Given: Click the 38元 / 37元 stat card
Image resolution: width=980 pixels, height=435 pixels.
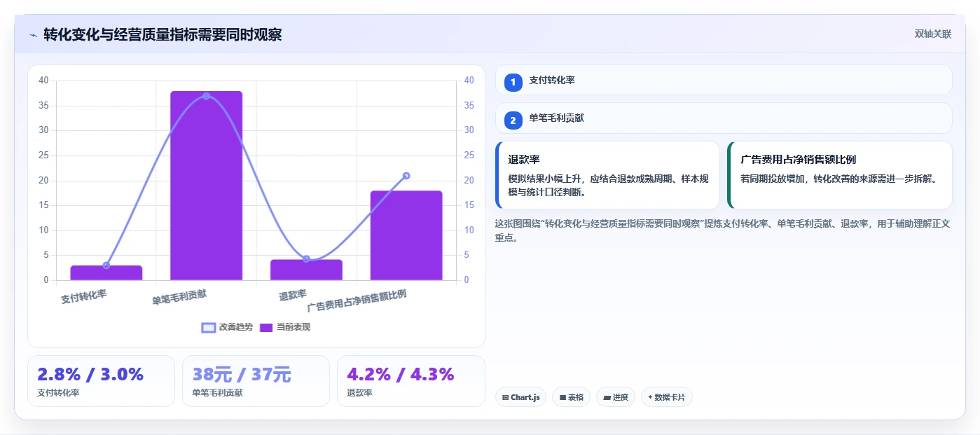Looking at the screenshot, I should (x=256, y=381).
